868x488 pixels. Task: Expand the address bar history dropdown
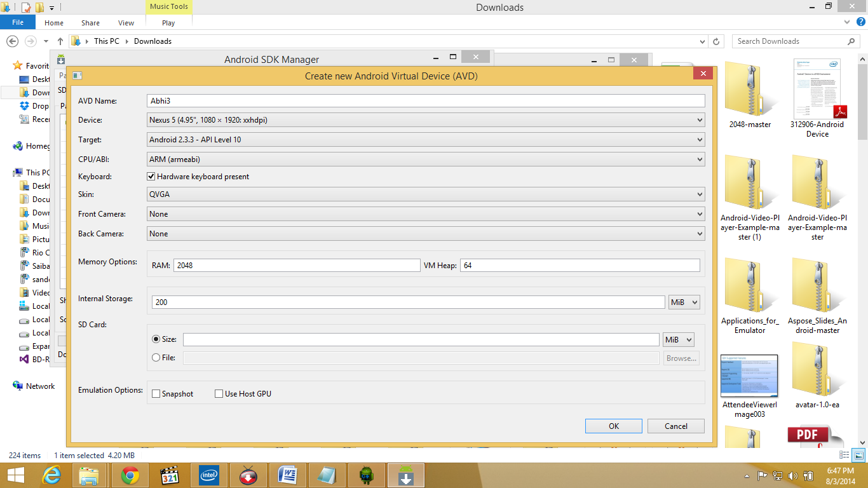pos(702,41)
